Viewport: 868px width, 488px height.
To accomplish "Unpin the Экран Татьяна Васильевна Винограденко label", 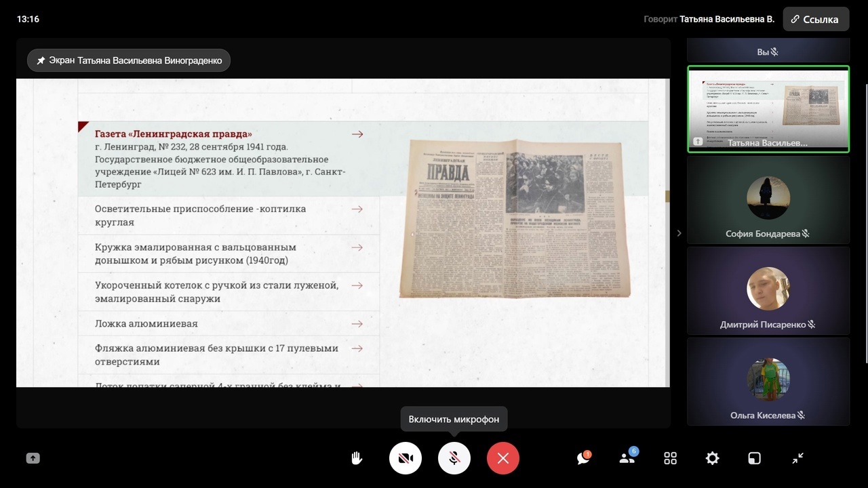I will click(x=129, y=60).
